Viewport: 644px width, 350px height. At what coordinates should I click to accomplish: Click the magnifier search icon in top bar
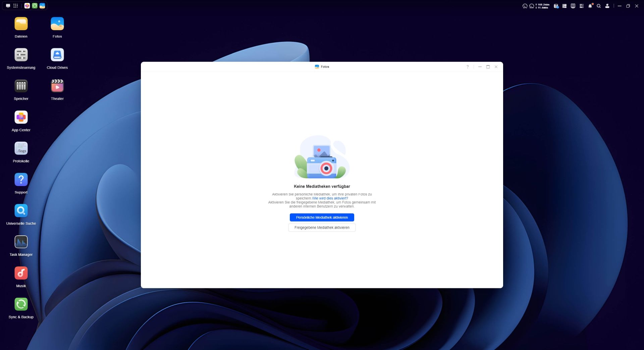click(598, 6)
